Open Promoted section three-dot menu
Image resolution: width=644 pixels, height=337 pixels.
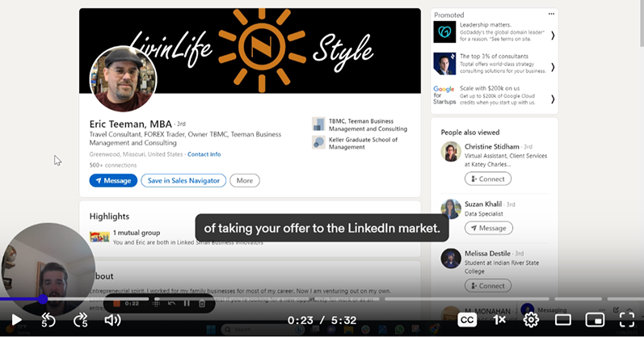tap(551, 15)
